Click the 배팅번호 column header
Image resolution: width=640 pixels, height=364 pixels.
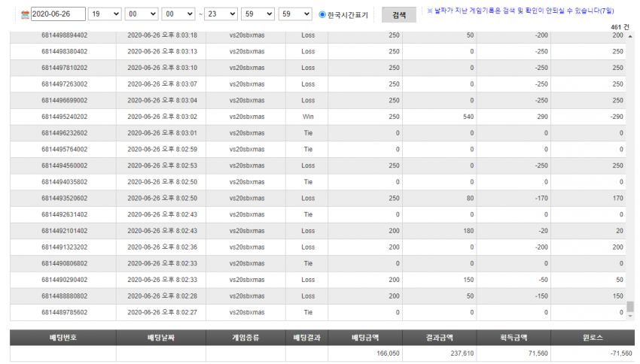(62, 338)
